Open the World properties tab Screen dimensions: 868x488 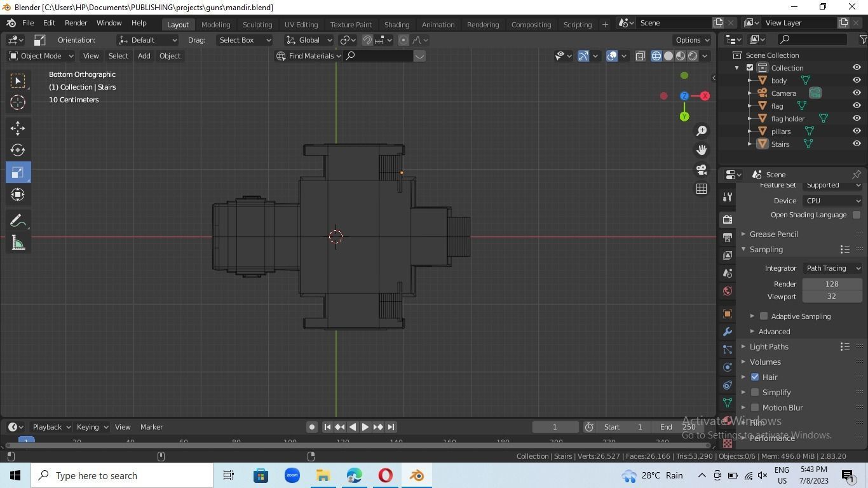(728, 291)
